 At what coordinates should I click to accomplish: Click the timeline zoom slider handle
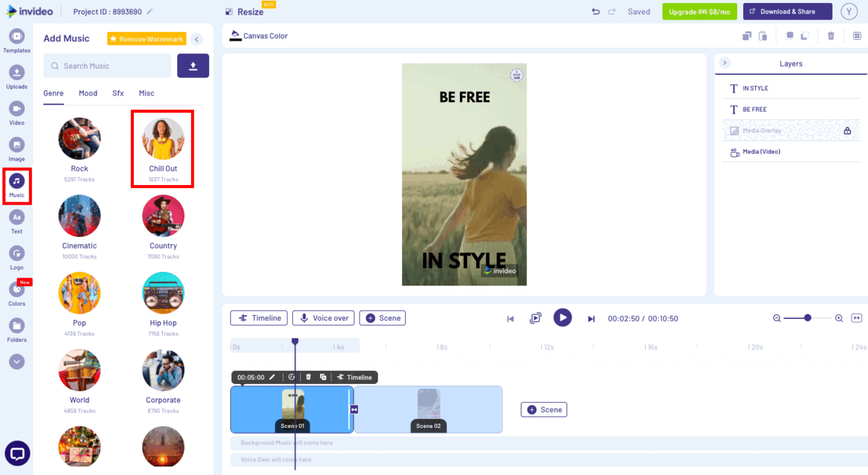point(807,318)
